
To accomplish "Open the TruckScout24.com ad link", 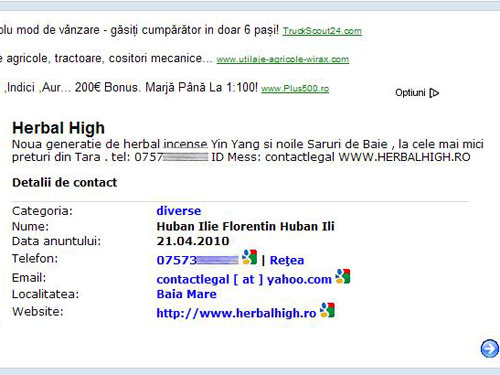I will [x=322, y=31].
